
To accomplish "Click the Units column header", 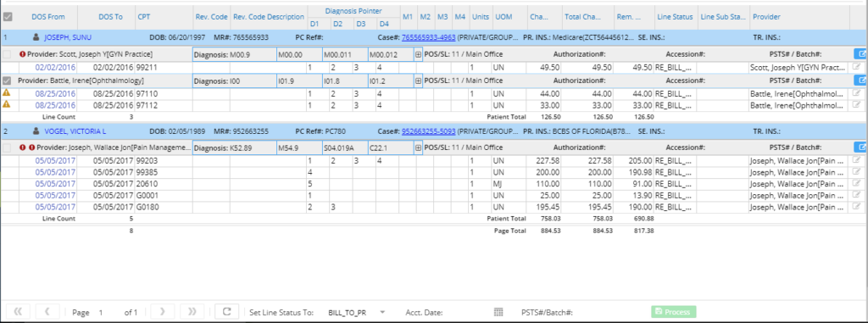I will pos(480,17).
